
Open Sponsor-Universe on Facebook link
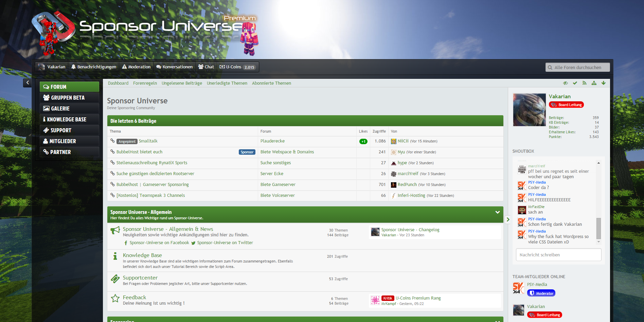159,243
